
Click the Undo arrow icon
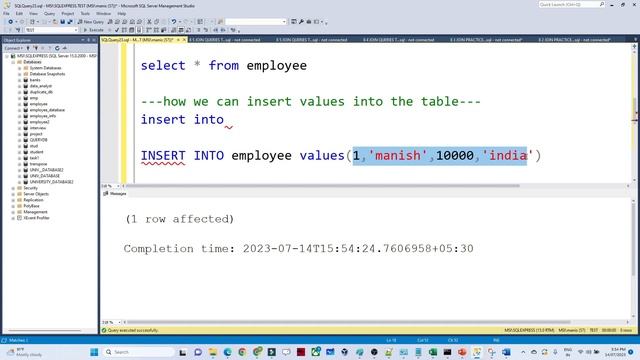point(174,22)
